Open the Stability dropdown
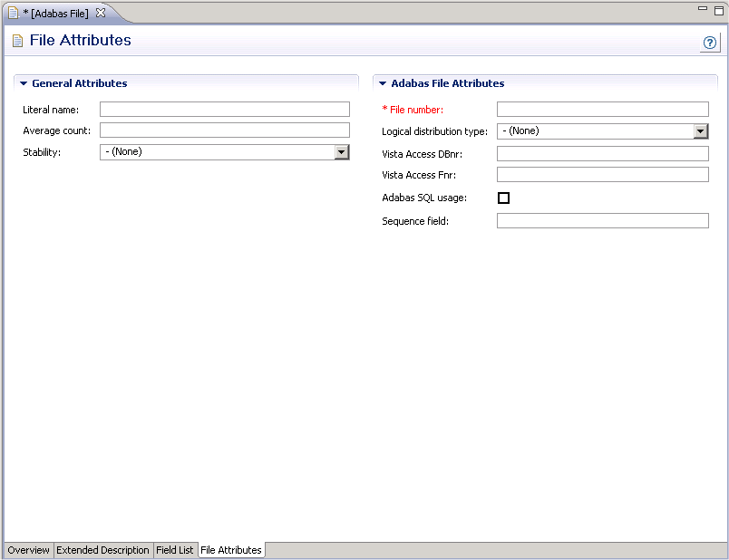729x560 pixels. pos(341,152)
